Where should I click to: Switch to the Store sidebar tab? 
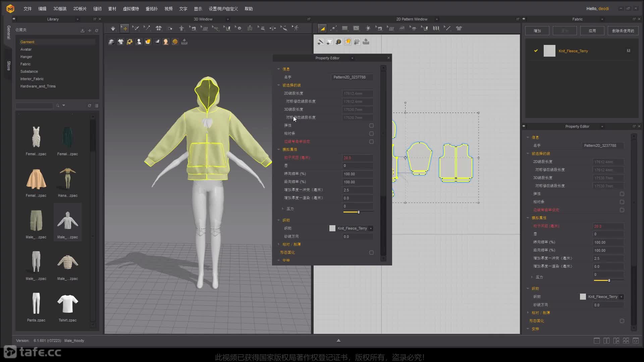click(9, 66)
